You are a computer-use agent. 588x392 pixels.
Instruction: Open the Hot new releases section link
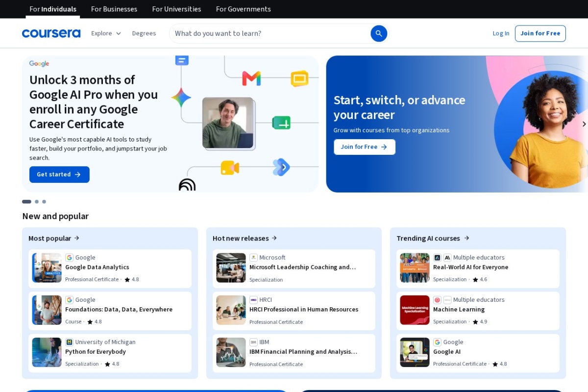click(245, 238)
